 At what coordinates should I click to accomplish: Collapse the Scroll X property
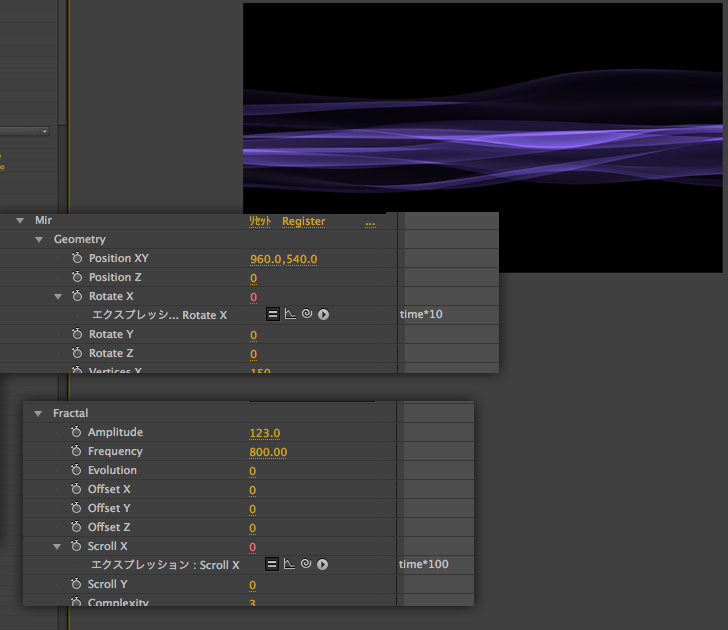pos(57,546)
